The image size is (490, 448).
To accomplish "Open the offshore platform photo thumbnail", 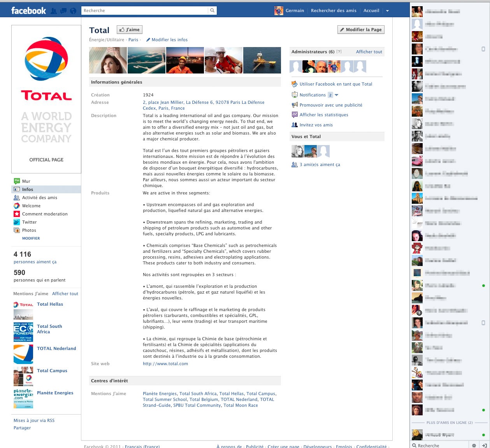I will coord(262,60).
